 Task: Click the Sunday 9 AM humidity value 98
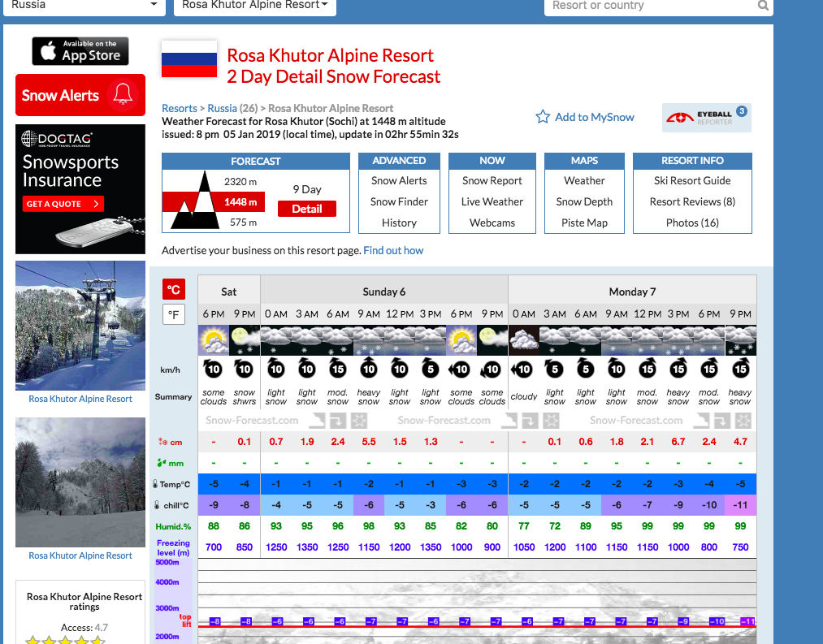coord(369,526)
